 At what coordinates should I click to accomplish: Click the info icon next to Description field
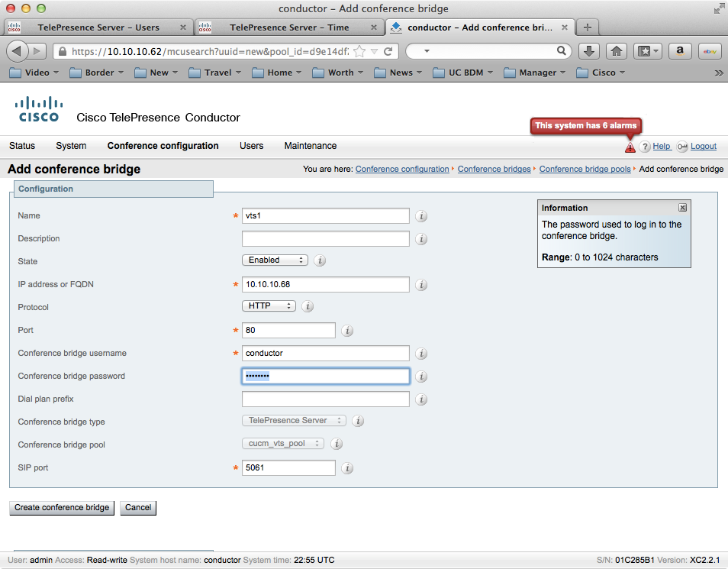click(x=421, y=239)
